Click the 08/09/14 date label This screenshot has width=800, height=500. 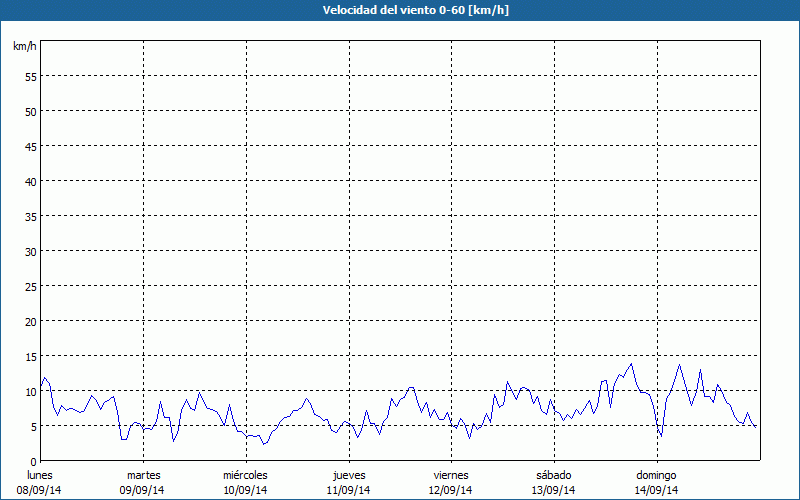click(40, 490)
